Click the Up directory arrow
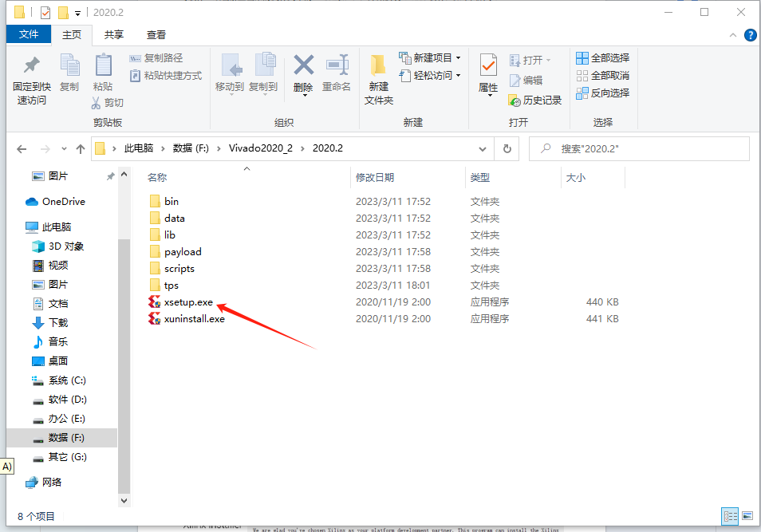 point(81,149)
